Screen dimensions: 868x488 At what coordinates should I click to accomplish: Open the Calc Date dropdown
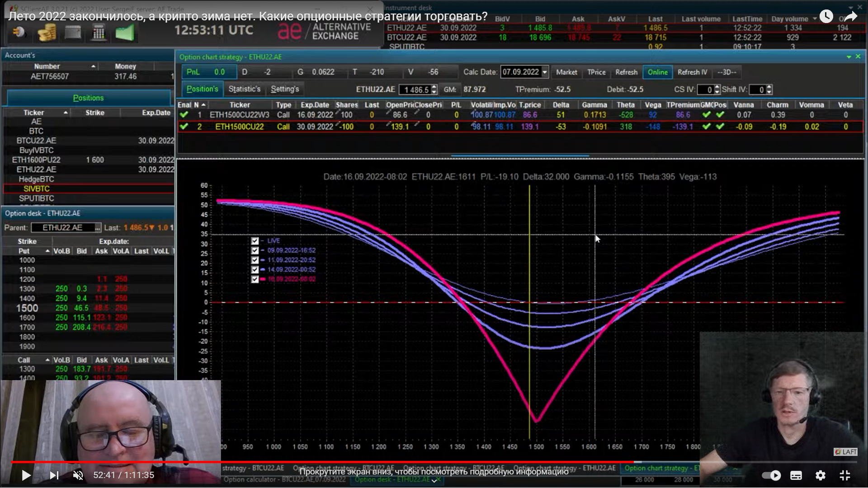[x=545, y=72]
